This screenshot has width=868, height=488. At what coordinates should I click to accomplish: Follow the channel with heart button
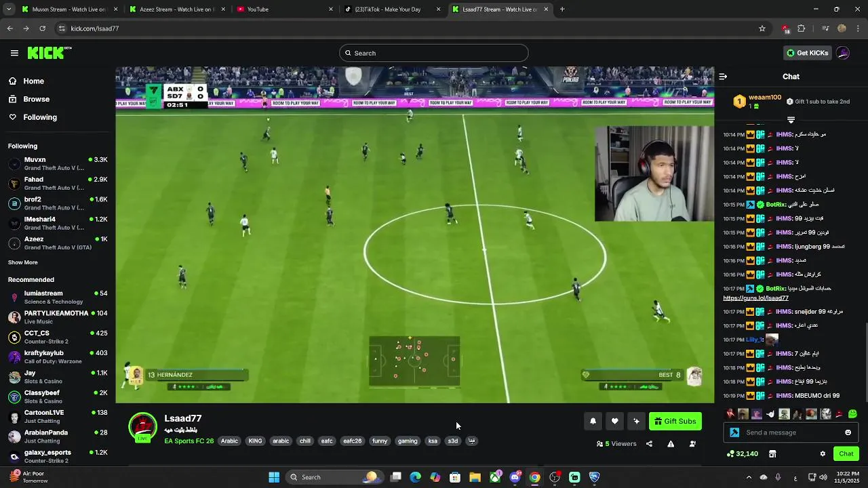(614, 422)
